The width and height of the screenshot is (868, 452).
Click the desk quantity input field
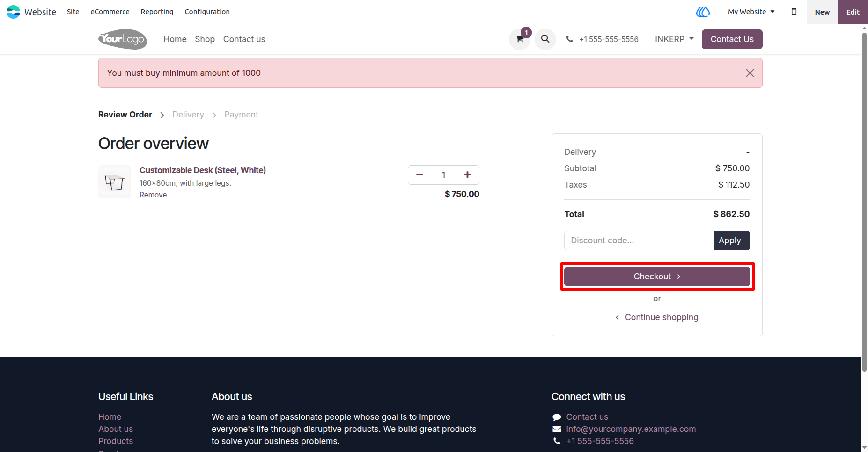(443, 175)
